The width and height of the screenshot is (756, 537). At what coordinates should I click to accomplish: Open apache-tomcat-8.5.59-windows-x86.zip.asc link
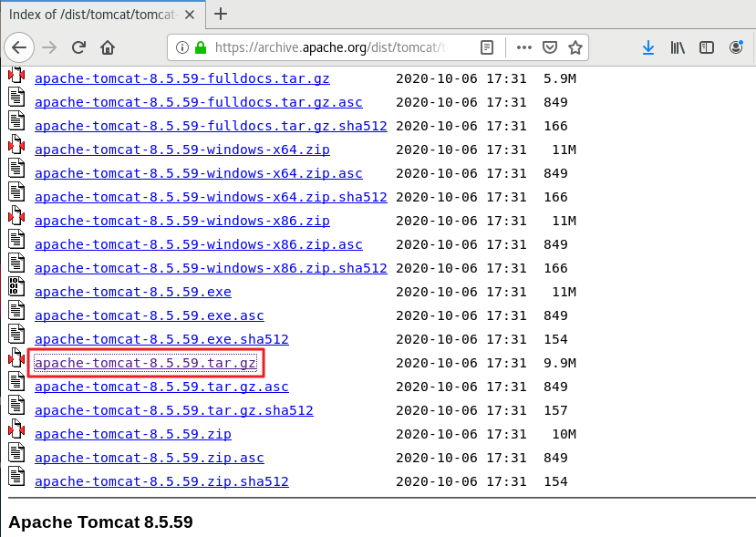click(x=199, y=244)
